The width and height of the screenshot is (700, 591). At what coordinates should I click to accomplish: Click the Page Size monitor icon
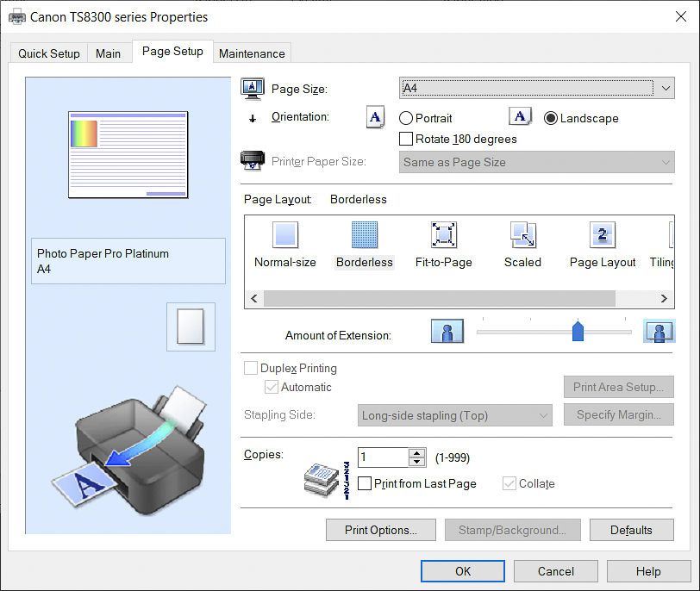tap(253, 89)
